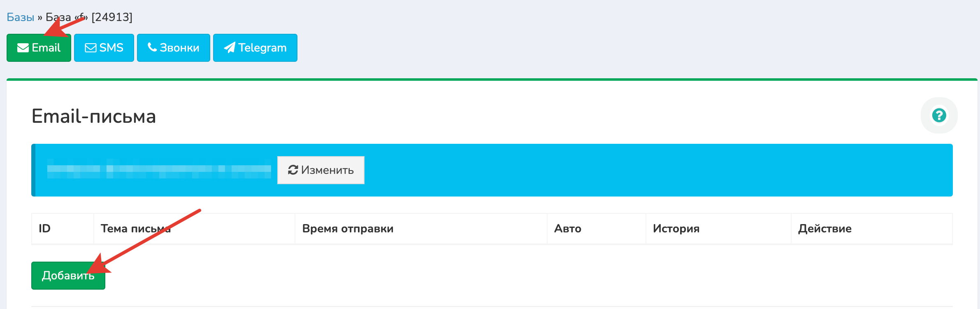Click the История column header
Image resolution: width=980 pixels, height=309 pixels.
676,229
